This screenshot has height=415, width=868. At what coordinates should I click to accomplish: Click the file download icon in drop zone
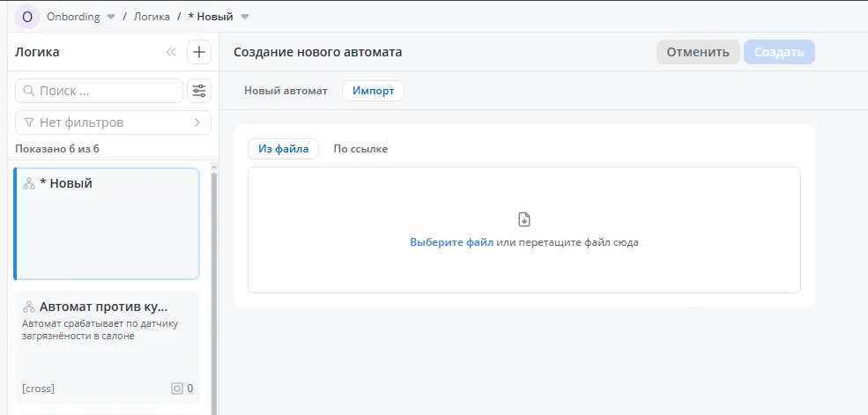(x=524, y=219)
